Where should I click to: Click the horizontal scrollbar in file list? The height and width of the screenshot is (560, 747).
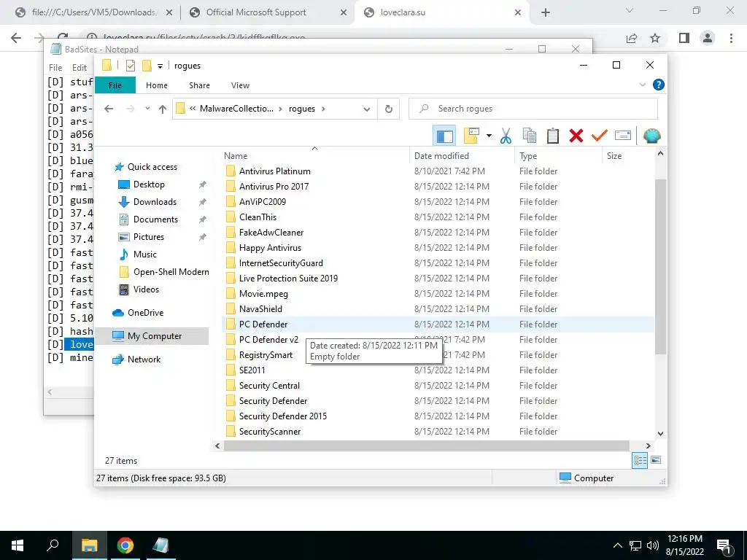point(426,446)
